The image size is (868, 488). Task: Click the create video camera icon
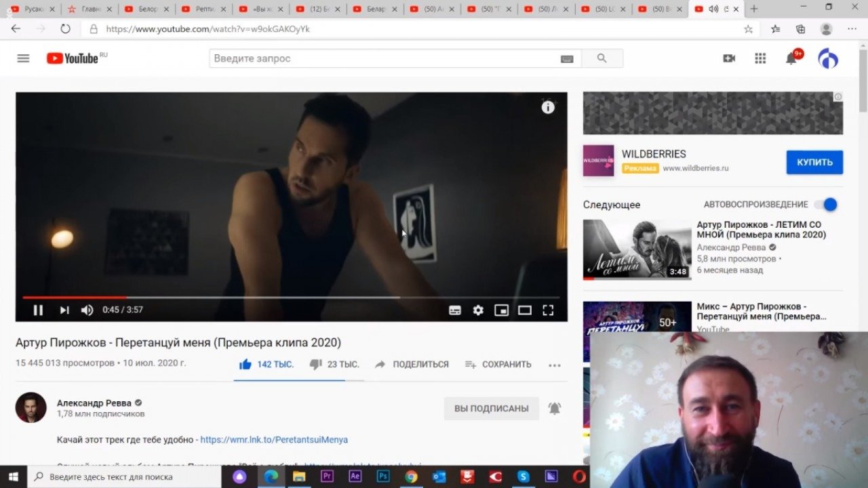pos(729,58)
